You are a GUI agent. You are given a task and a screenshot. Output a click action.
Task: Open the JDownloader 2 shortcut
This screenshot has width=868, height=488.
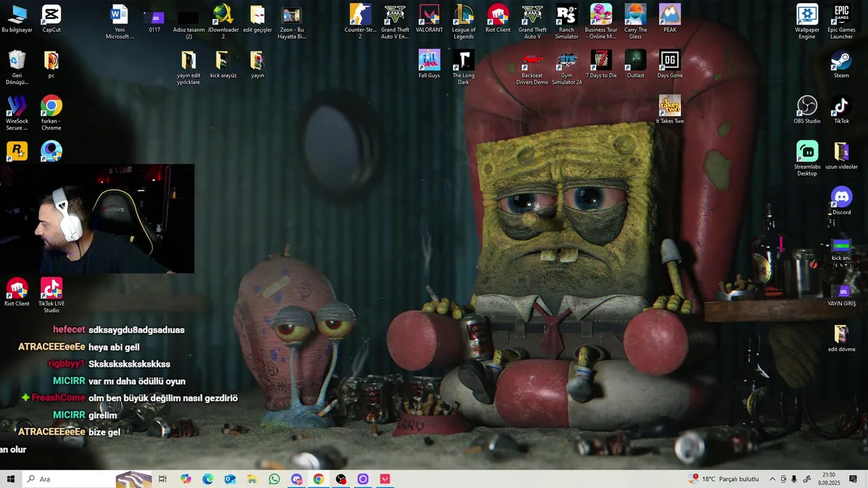click(x=223, y=22)
